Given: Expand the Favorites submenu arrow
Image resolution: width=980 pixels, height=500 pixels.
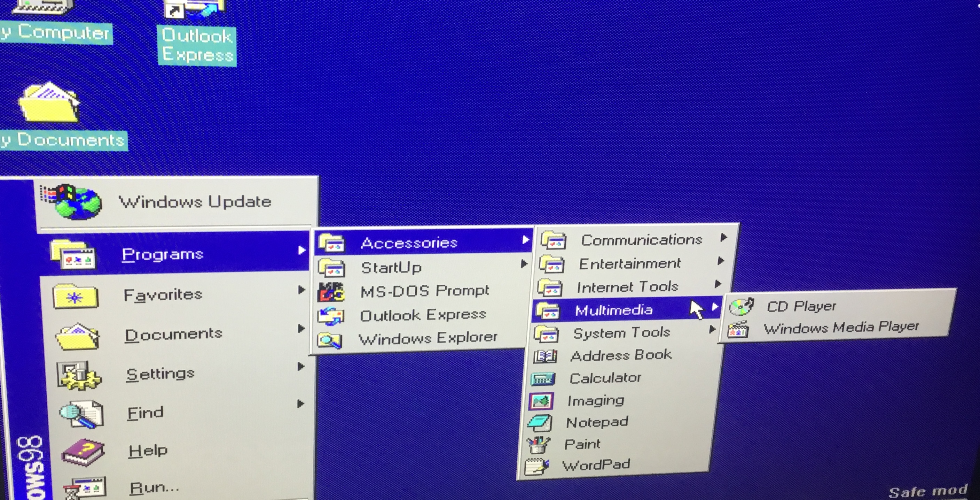Looking at the screenshot, I should coord(301,290).
